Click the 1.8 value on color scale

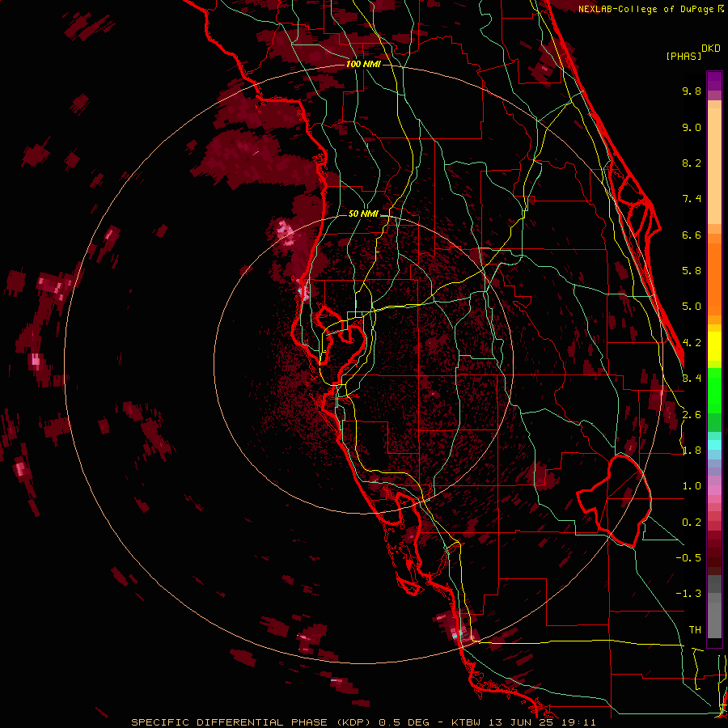(x=692, y=451)
